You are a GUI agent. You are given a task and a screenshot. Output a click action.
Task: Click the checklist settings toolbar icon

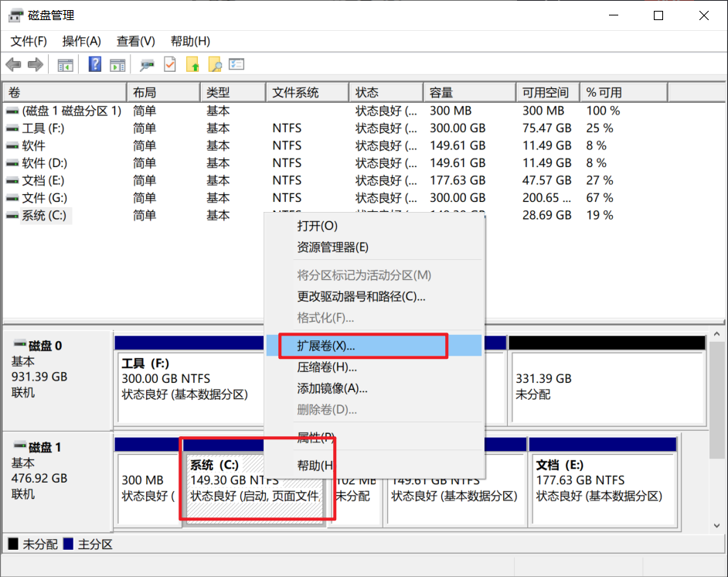[x=236, y=65]
